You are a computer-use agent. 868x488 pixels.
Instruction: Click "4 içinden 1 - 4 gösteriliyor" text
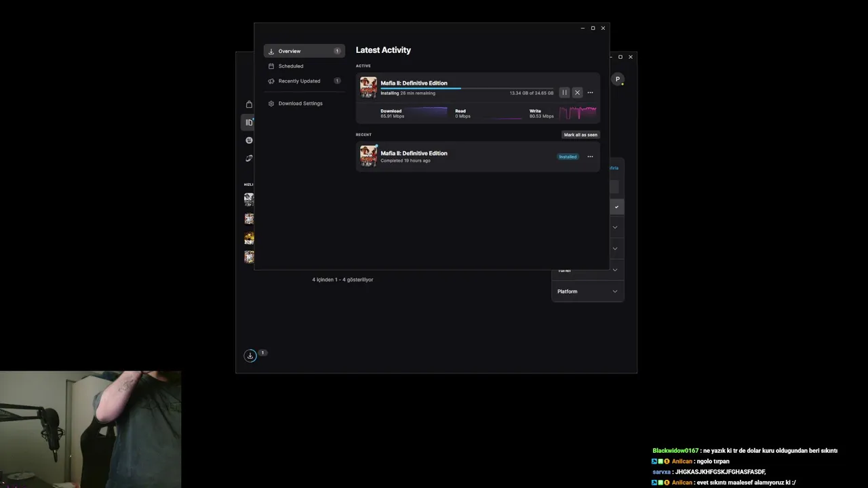tap(342, 279)
